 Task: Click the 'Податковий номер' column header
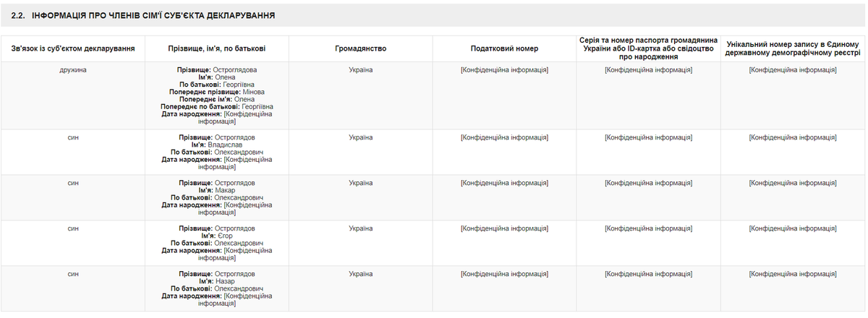coord(504,48)
